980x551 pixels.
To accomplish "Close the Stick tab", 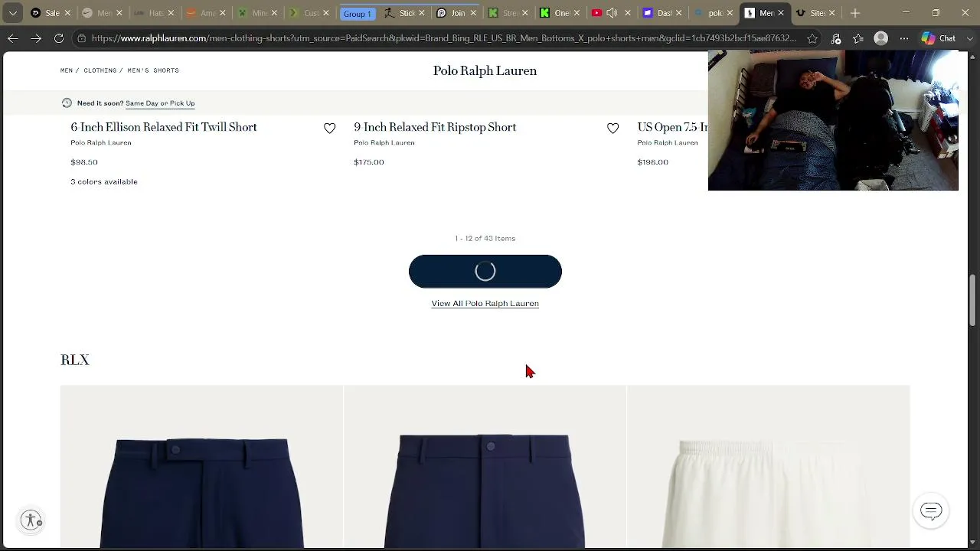I will point(421,13).
